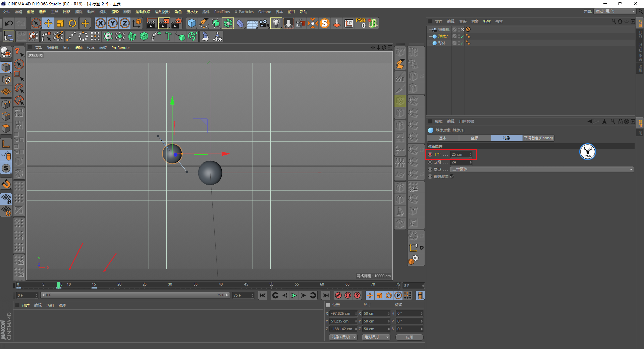Click the timeline preview range slider bar
The image size is (644, 349).
(x=135, y=295)
